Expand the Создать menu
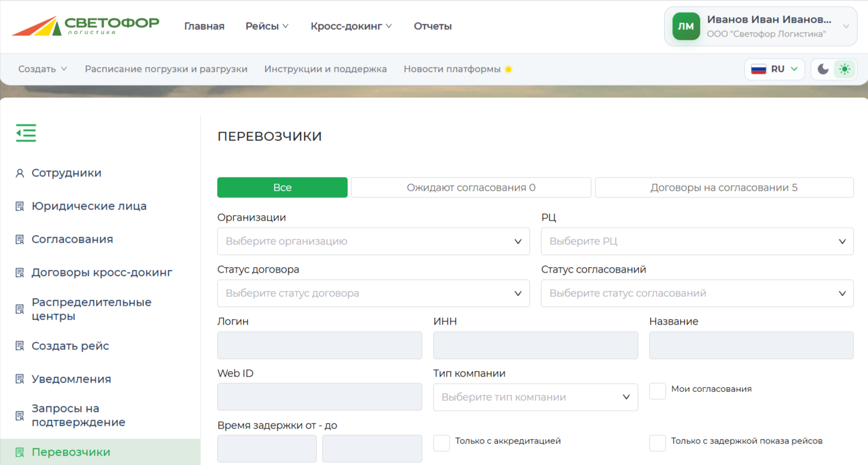Viewport: 868px width, 465px height. (x=43, y=69)
